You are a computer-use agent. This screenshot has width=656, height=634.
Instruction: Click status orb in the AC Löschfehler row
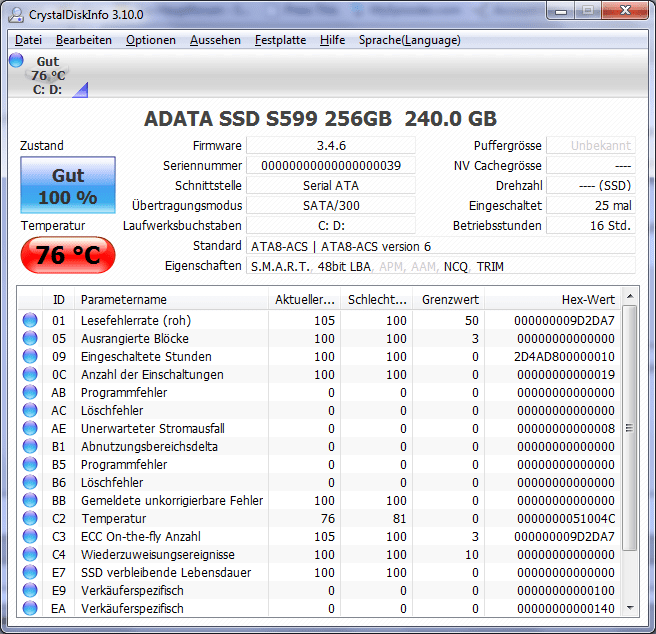click(x=30, y=410)
